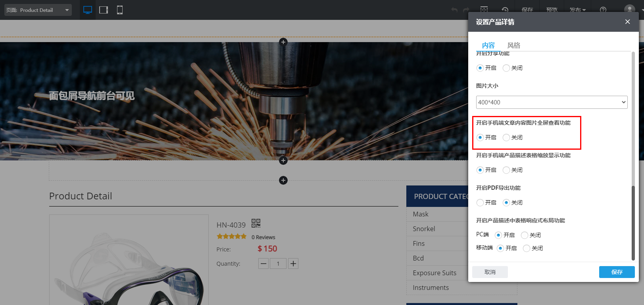Expand the 发布 publish dropdown
Screen dimensions: 644x305
click(x=577, y=10)
